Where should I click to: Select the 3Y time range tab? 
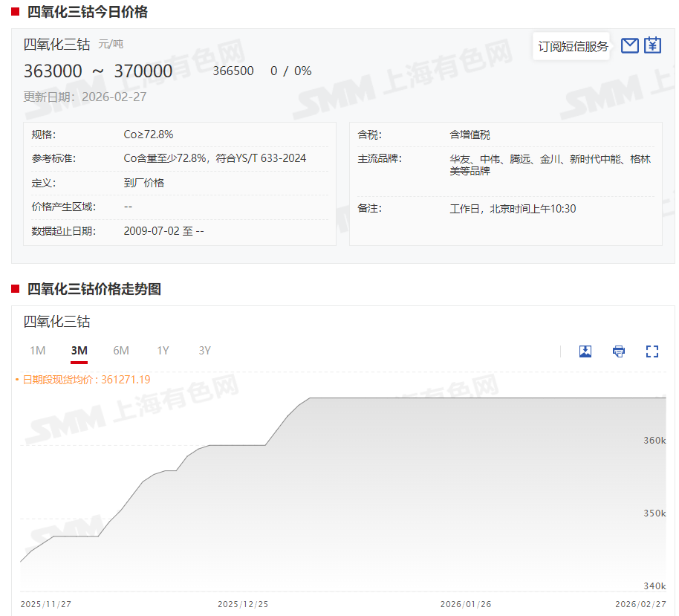[x=204, y=351]
